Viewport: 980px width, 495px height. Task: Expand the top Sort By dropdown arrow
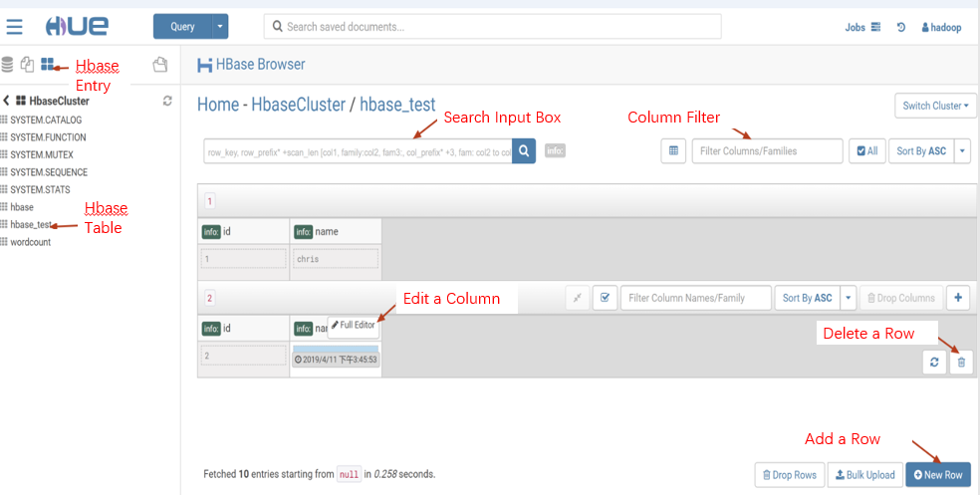(x=962, y=151)
